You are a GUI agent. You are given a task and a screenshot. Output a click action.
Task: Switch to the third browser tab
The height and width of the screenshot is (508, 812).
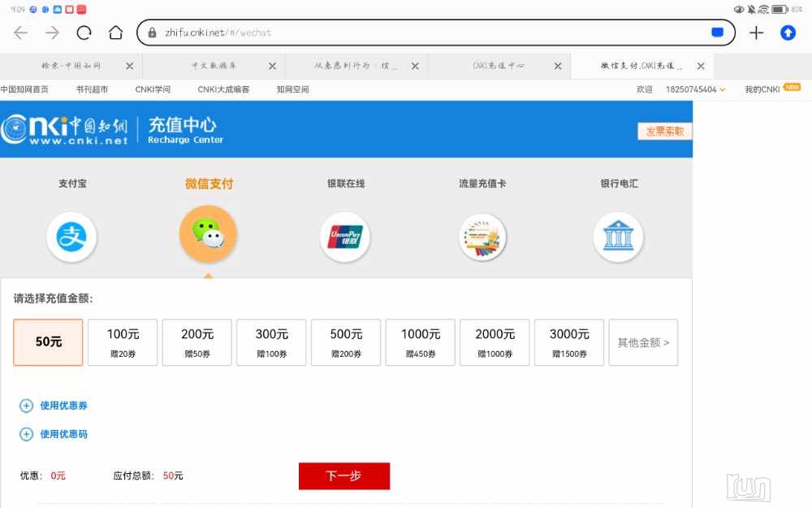(356, 66)
